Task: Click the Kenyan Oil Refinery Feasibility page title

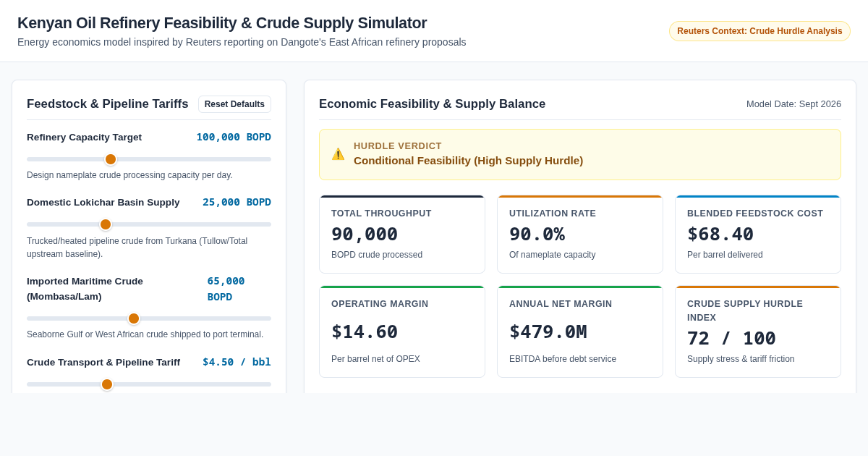Action: tap(222, 23)
